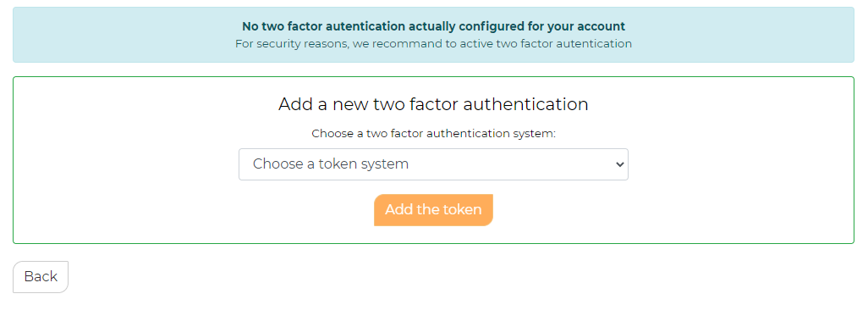Click the 'Choose a two factor authentication system:' label

[433, 134]
